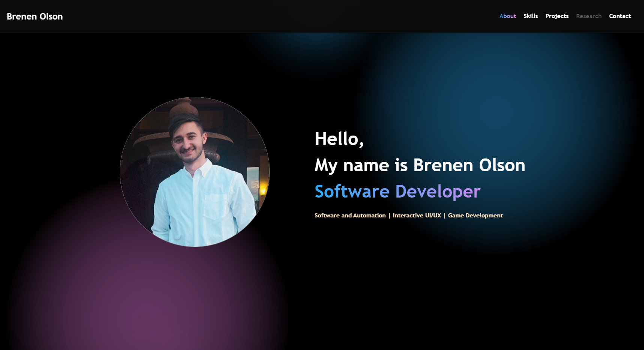Click the "Interactive UI/UX" tagline text
The width and height of the screenshot is (644, 350).
click(x=417, y=216)
